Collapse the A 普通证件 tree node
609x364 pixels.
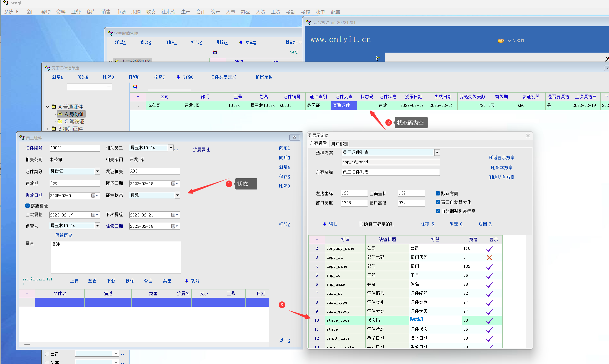pos(48,107)
